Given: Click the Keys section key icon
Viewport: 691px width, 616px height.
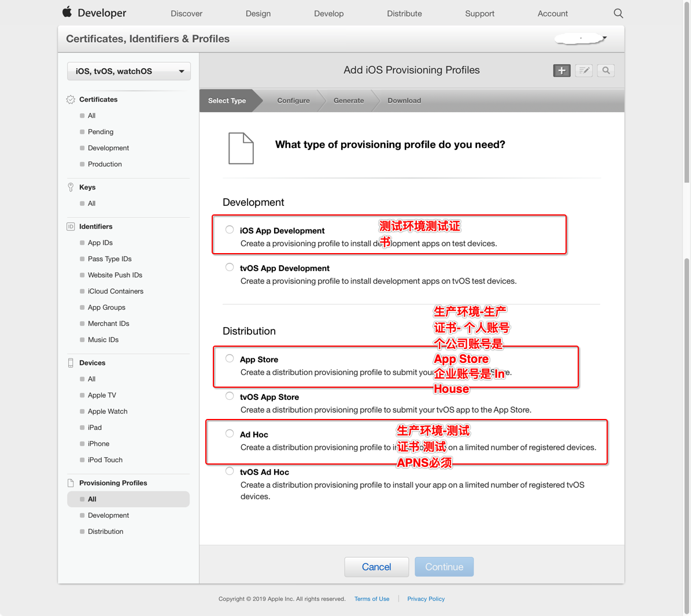Looking at the screenshot, I should 71,187.
